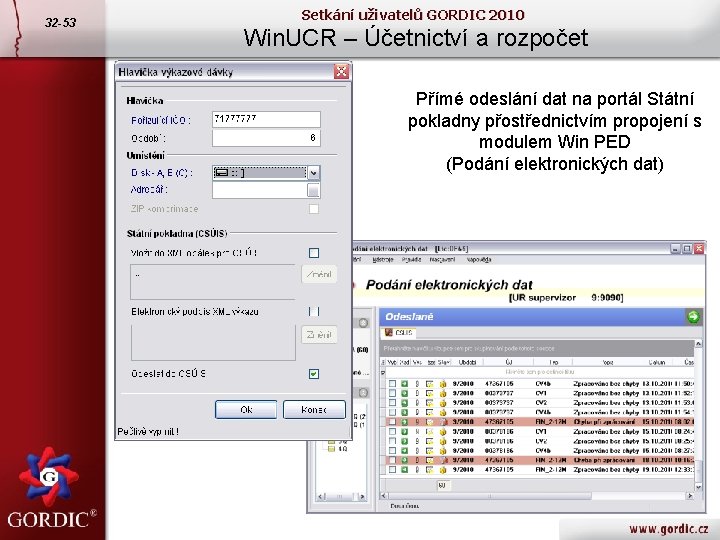
Task: Click the Adresář text field
Action: 259,190
